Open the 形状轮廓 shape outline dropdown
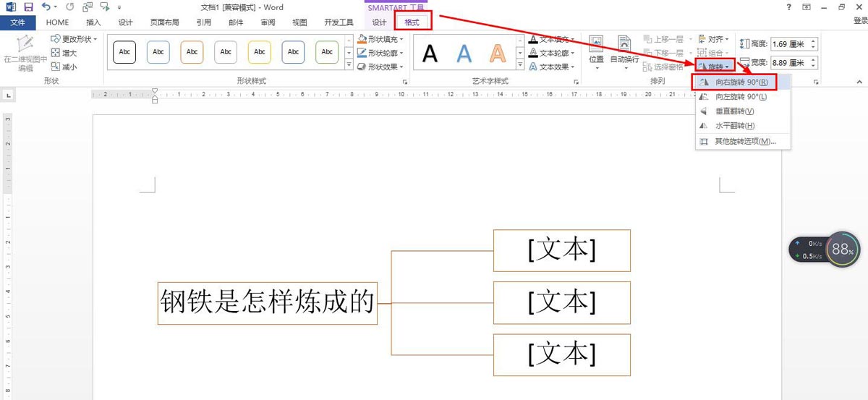The height and width of the screenshot is (400, 868). (x=380, y=53)
